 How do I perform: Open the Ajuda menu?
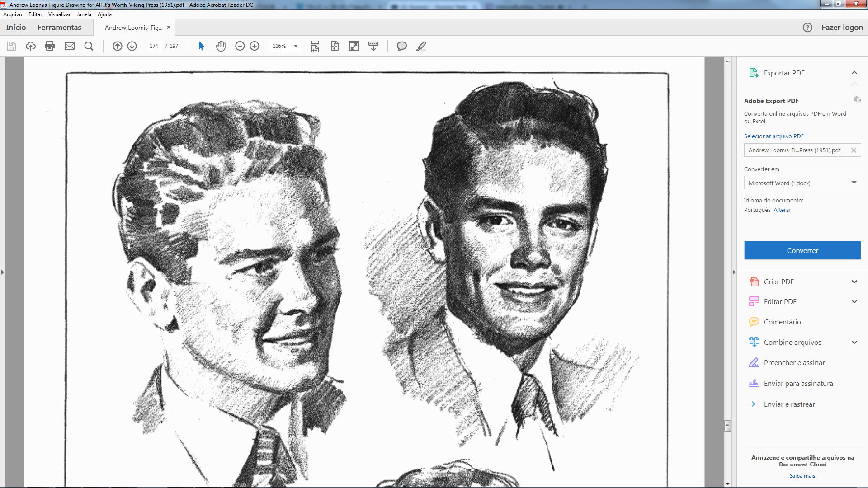click(104, 14)
